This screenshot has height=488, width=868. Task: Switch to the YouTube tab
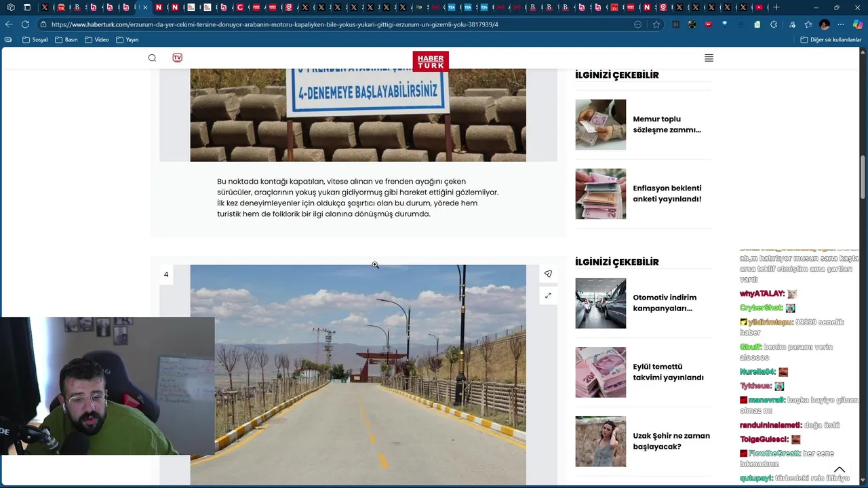[x=759, y=7]
